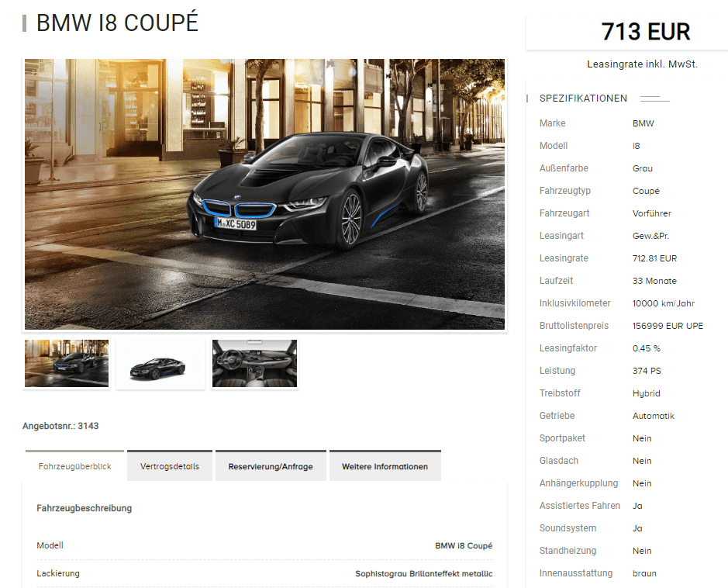Click the value 156999 EUR UPE
Screen dimensions: 728x588
coord(668,326)
